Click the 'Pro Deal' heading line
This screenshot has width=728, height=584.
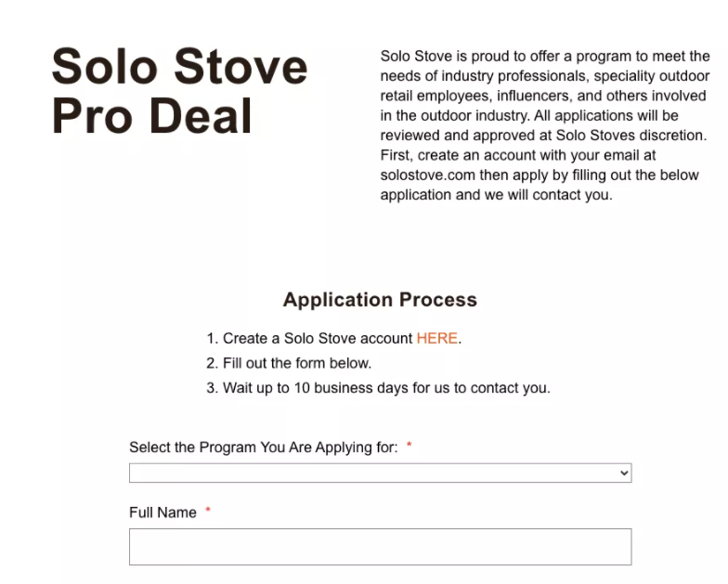(x=151, y=117)
